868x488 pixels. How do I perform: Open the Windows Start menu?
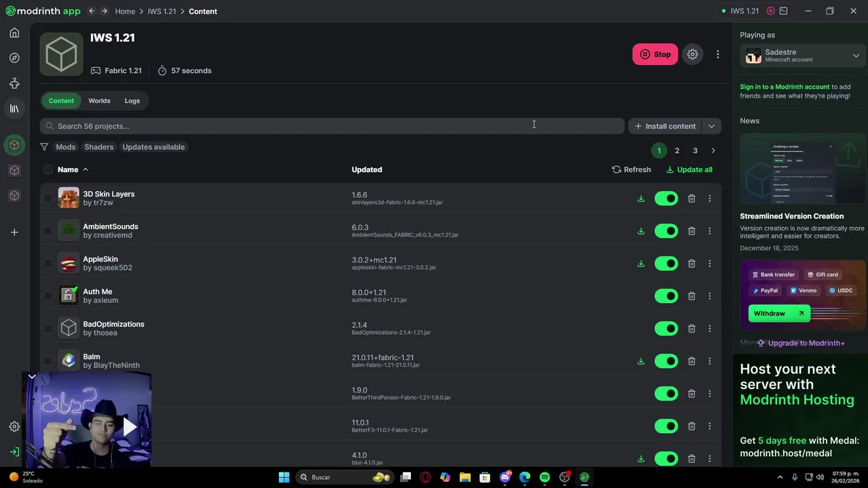coord(284,477)
